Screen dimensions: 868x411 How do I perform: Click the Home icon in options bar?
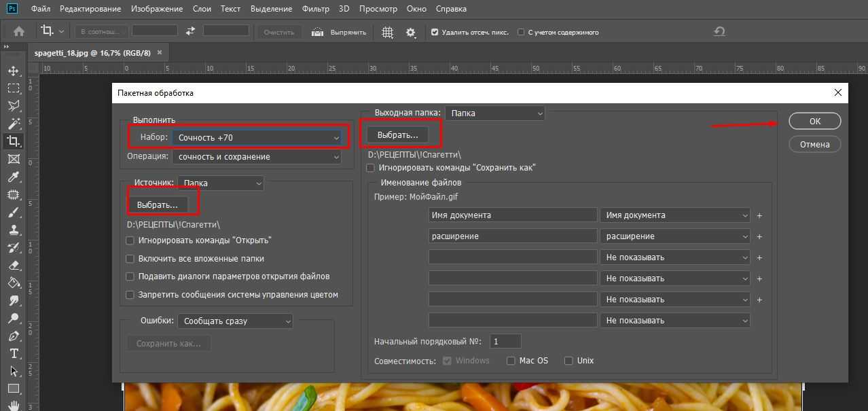19,31
